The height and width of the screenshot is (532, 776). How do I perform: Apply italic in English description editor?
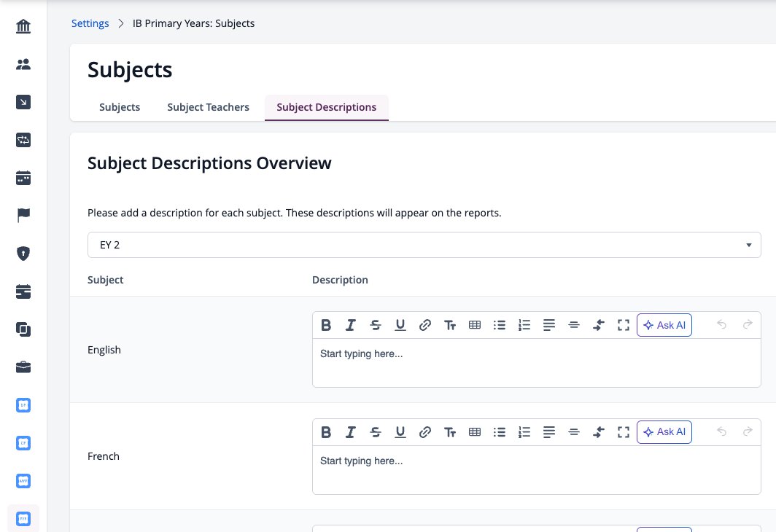pyautogui.click(x=350, y=325)
